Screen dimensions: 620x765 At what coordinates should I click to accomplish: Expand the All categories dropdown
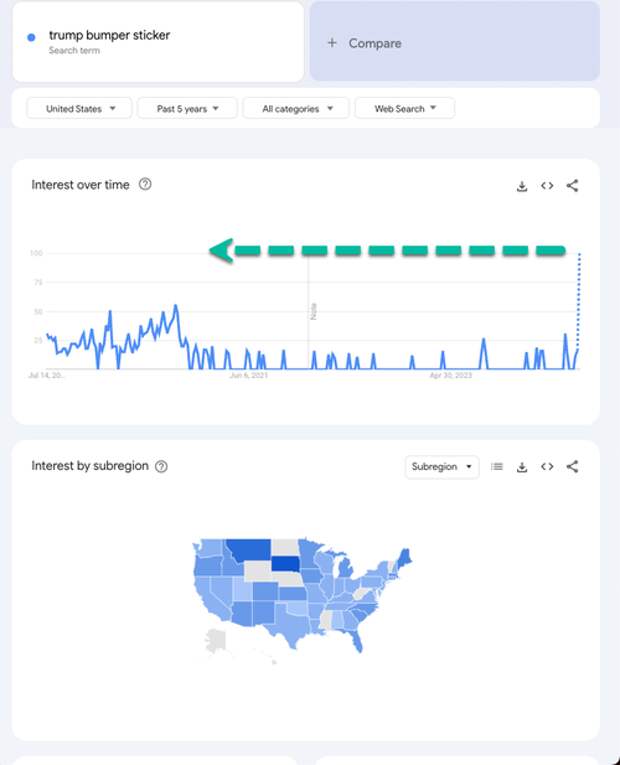[296, 108]
